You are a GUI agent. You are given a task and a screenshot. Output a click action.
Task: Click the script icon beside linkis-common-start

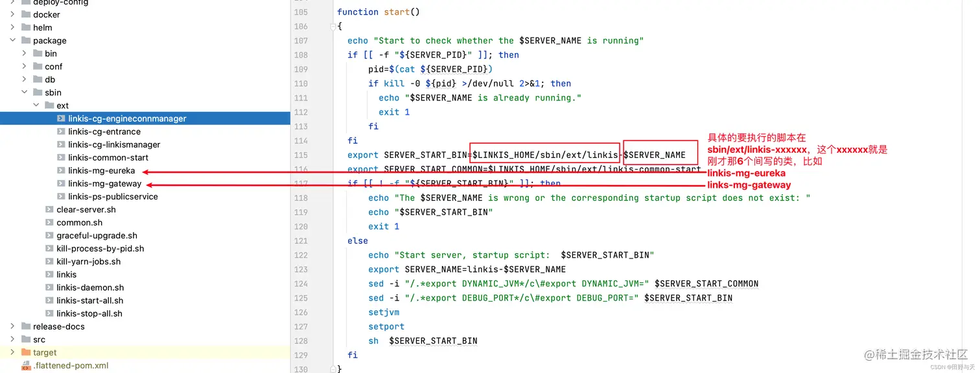(x=61, y=157)
